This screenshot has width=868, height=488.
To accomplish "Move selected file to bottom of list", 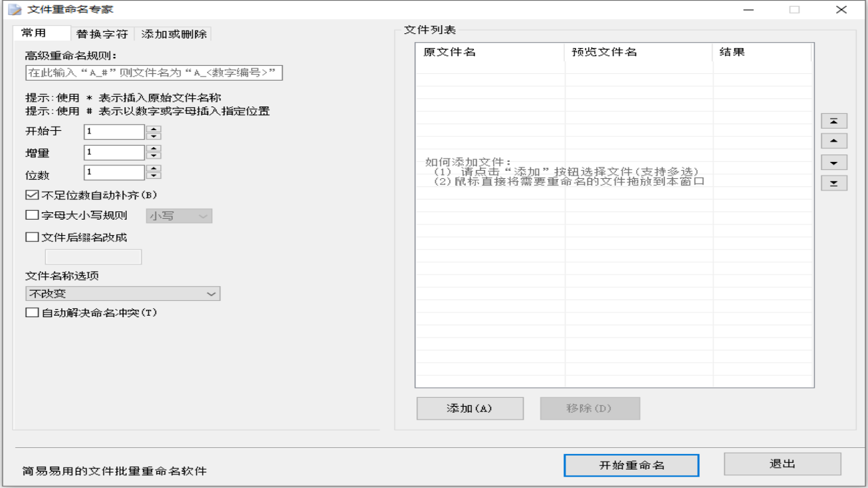I will pos(834,184).
